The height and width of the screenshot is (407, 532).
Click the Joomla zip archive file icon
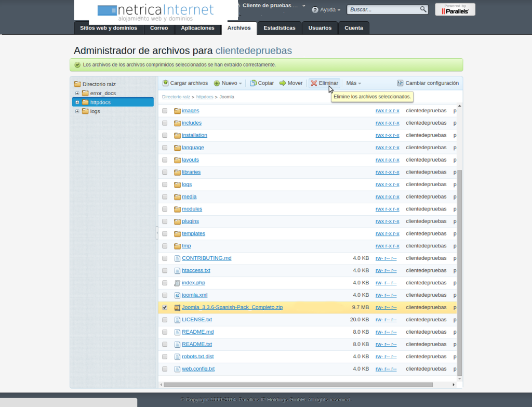click(177, 307)
